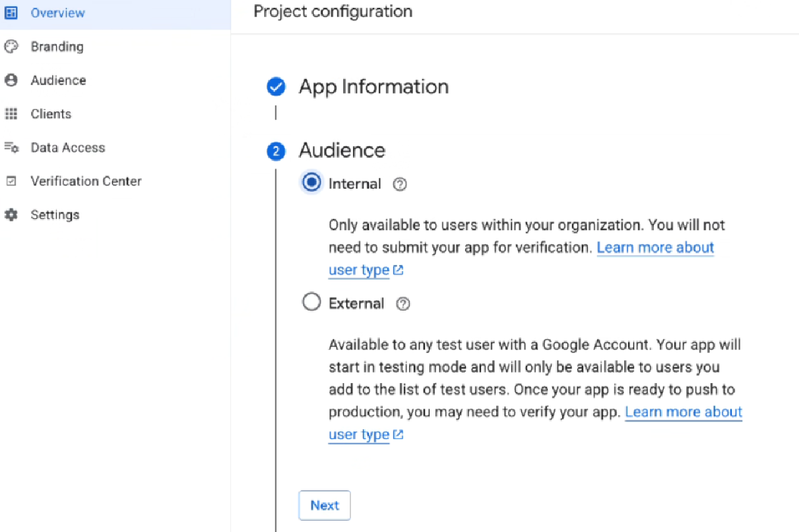
Task: Click the Branding palette icon
Action: [x=11, y=47]
